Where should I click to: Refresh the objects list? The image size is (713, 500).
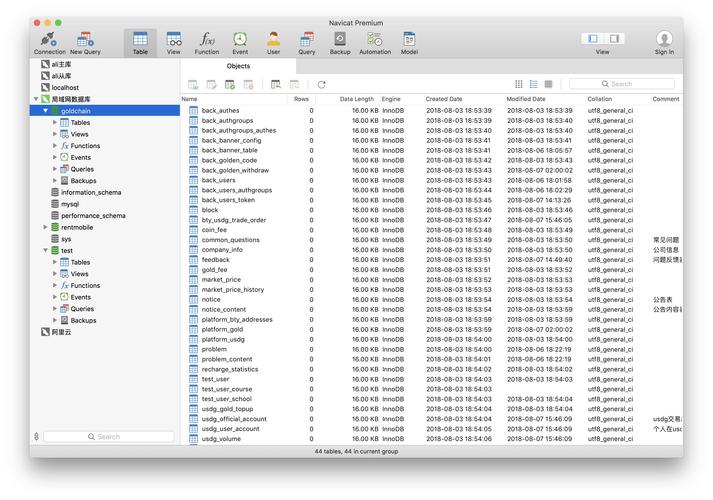(321, 85)
